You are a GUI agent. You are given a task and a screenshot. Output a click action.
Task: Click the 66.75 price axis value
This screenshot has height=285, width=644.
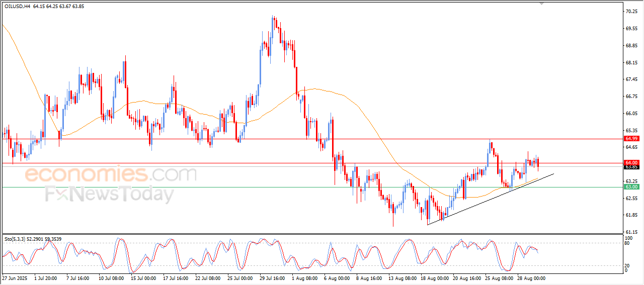[x=631, y=97]
